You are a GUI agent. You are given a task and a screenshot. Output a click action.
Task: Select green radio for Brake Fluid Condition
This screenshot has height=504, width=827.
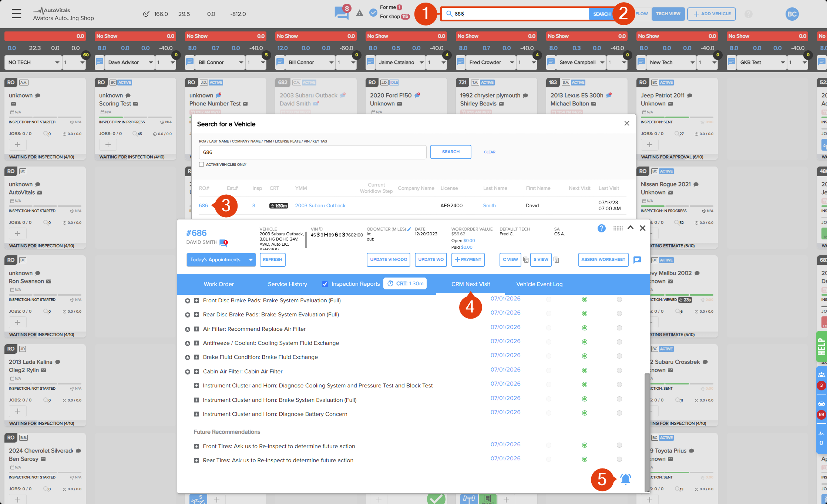pyautogui.click(x=585, y=356)
